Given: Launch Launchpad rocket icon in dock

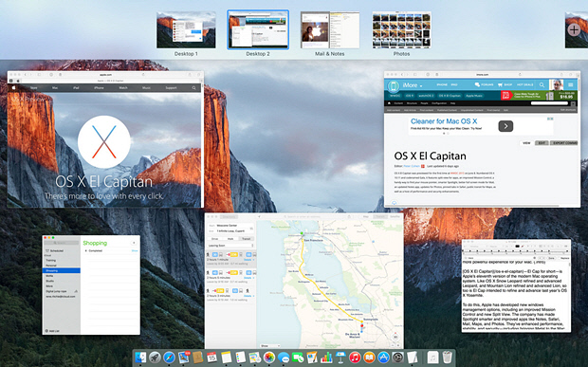Looking at the screenshot, I should pyautogui.click(x=155, y=358).
